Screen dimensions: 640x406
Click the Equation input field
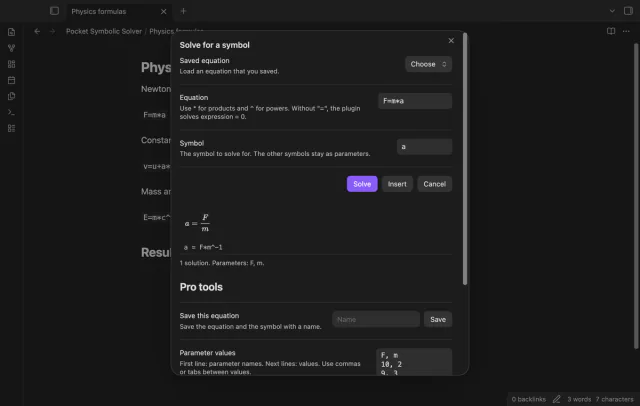pos(415,101)
